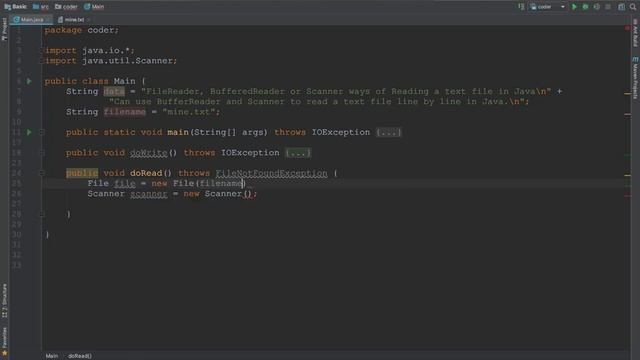640x360 pixels.
Task: Click yellow warning marker on scrollbar stripe near line 7
Action: click(x=627, y=94)
